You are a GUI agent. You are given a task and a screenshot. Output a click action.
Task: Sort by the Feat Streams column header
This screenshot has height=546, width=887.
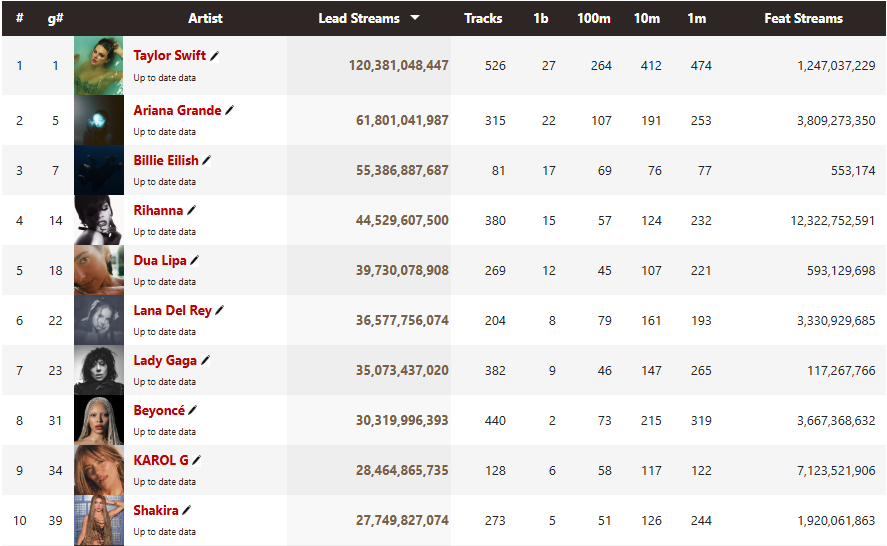[803, 18]
